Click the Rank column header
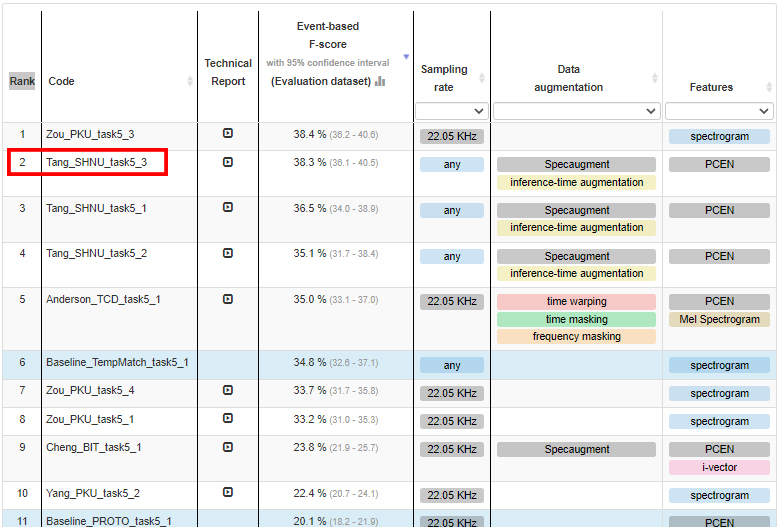This screenshot has width=780, height=527. [22, 81]
